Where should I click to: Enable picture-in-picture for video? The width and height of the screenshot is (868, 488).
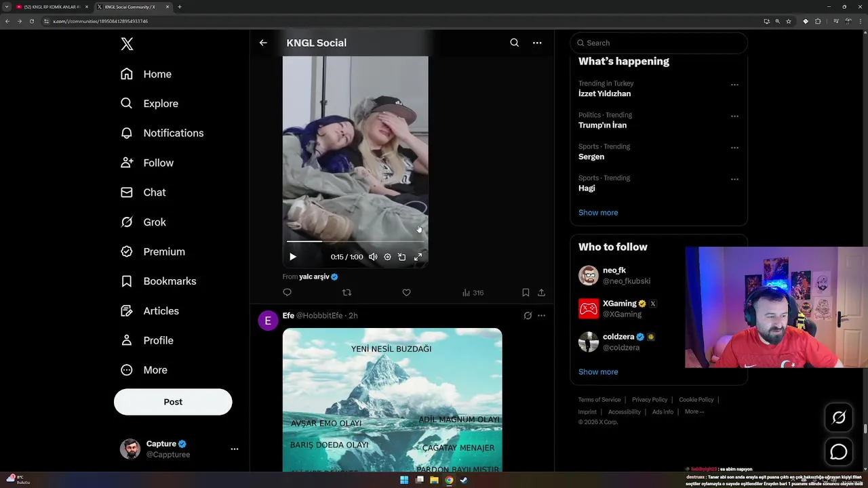click(402, 257)
